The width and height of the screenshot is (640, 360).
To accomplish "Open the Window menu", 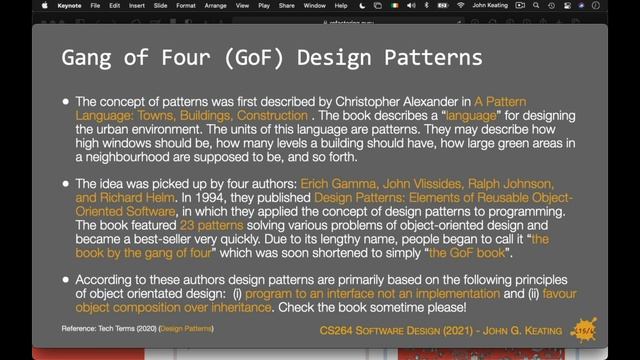I will (315, 6).
